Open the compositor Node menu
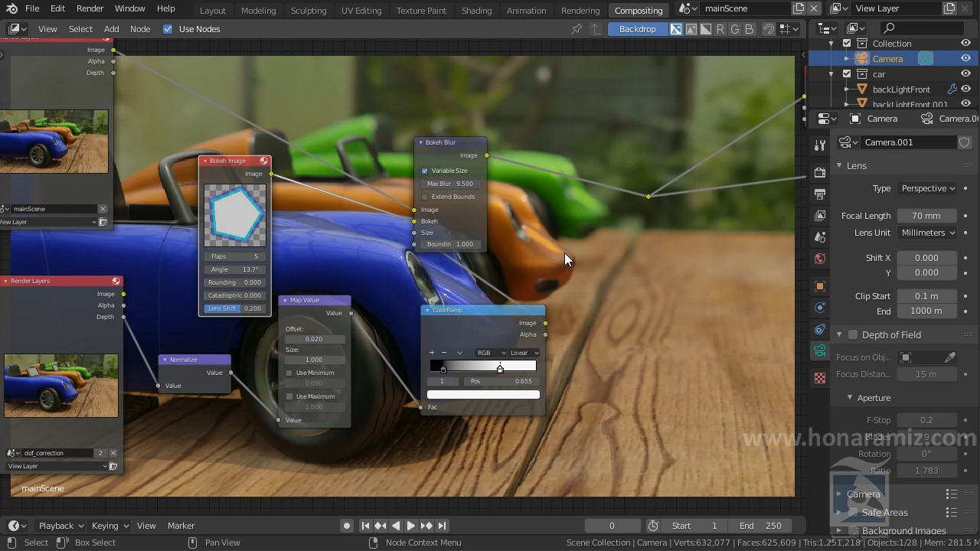Image resolution: width=980 pixels, height=551 pixels. click(x=140, y=29)
